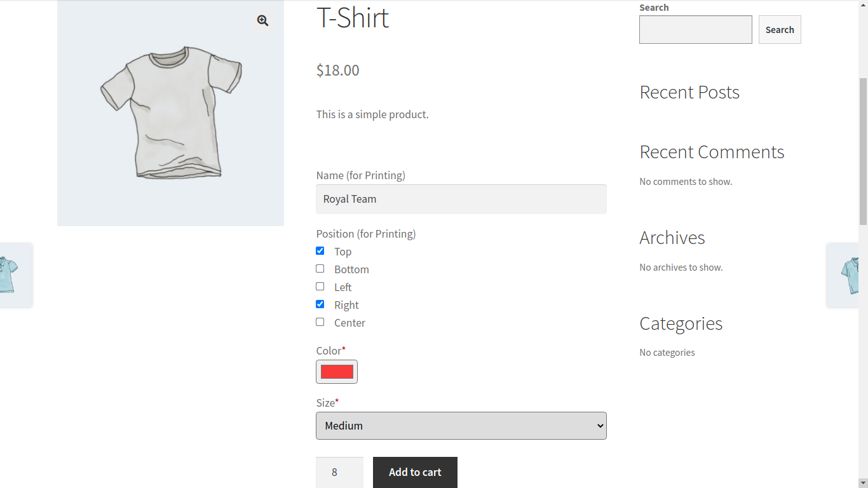Click the Name (for Printing) text field
Image resolution: width=868 pixels, height=488 pixels.
(461, 199)
